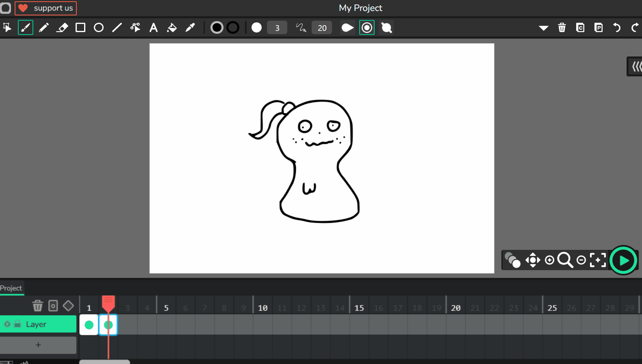Toggle onion skinning on the canvas
The image size is (642, 364).
(512, 260)
